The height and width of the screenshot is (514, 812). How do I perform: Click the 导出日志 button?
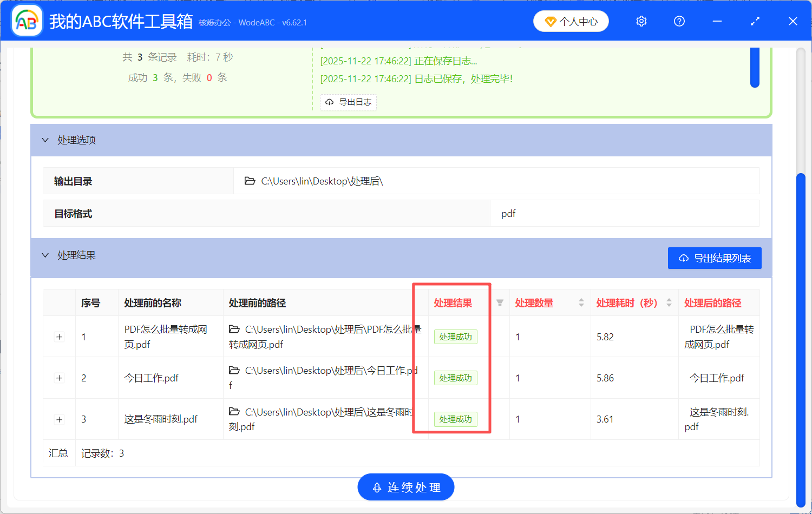coord(348,102)
